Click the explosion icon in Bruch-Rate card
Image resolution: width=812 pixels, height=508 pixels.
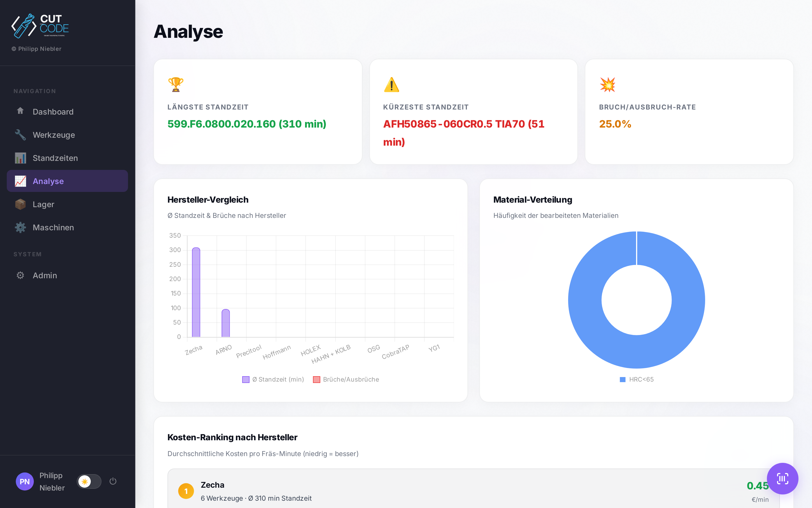tap(607, 84)
